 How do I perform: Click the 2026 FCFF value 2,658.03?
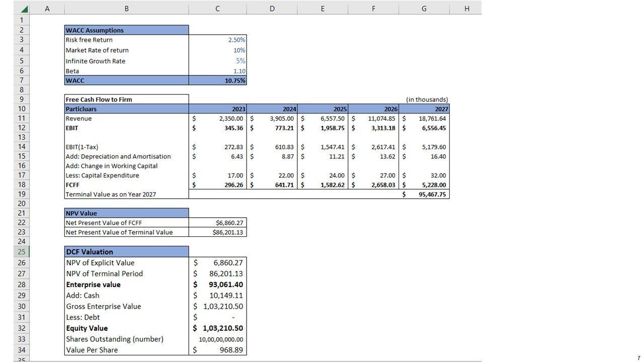pos(373,185)
